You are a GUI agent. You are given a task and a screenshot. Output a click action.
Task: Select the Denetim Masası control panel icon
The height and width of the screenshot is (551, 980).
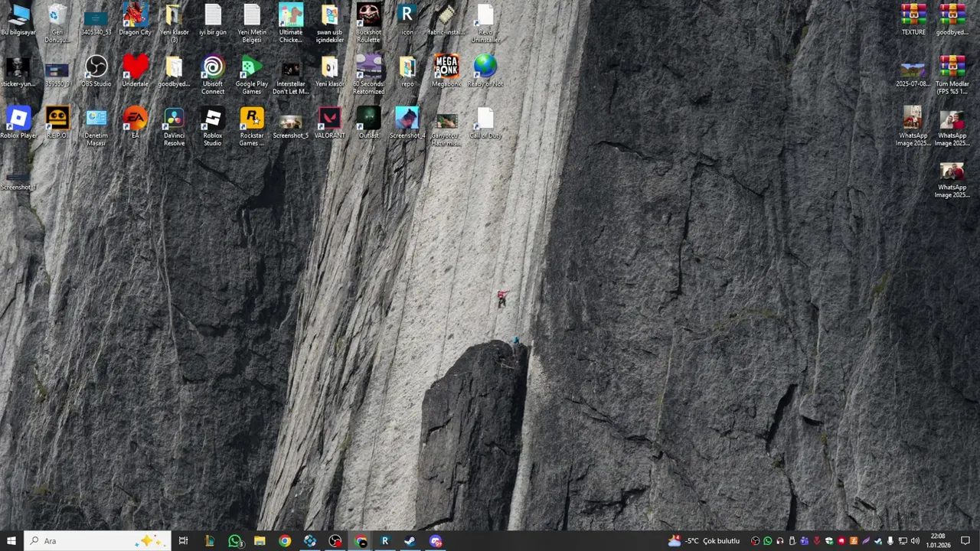coord(96,127)
